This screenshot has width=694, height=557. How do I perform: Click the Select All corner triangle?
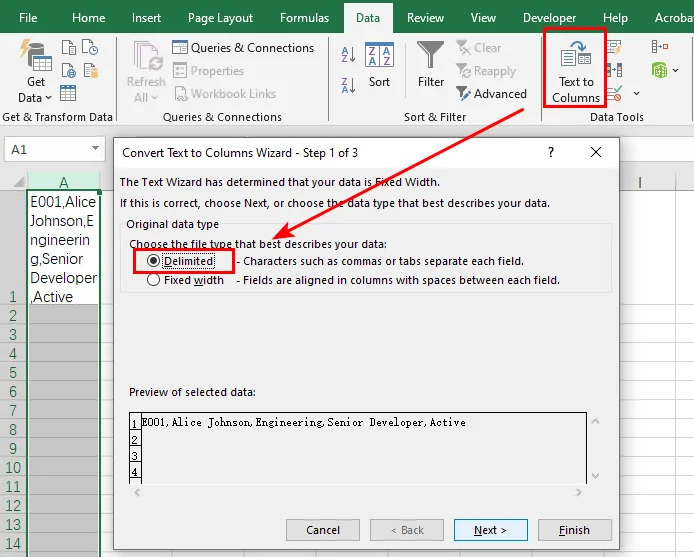pyautogui.click(x=18, y=182)
